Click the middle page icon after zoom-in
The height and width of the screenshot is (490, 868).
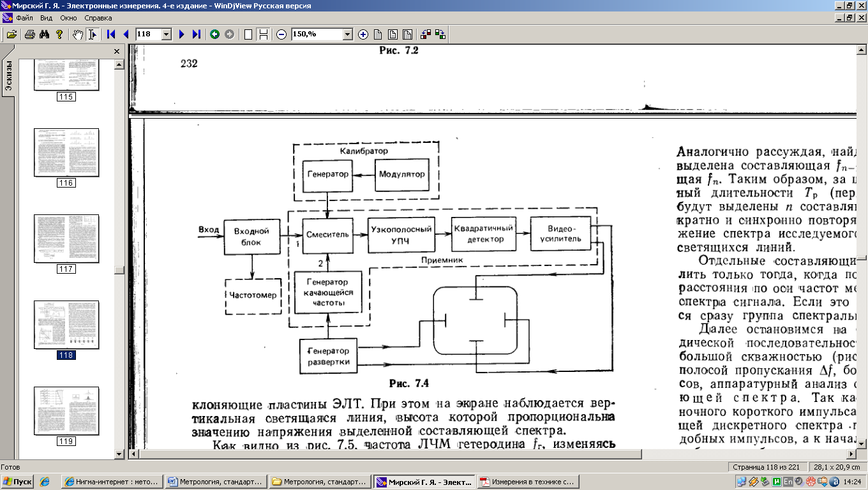[393, 34]
